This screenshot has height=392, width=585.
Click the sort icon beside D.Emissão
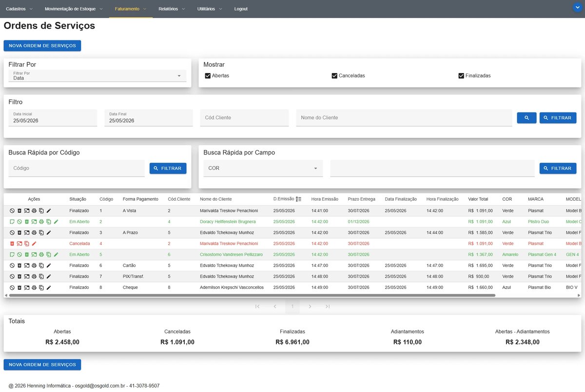click(x=299, y=199)
